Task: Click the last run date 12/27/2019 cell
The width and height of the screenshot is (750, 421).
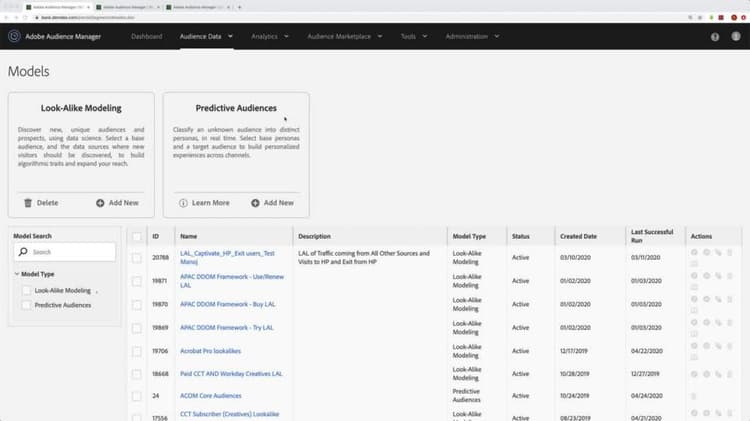Action: click(645, 374)
